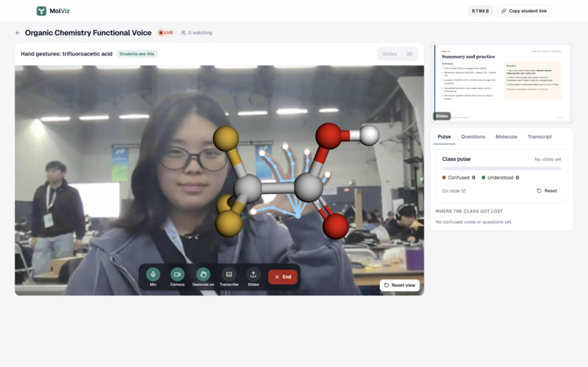The image size is (588, 367).
Task: Click the 'On slide 12' label
Action: [x=454, y=191]
